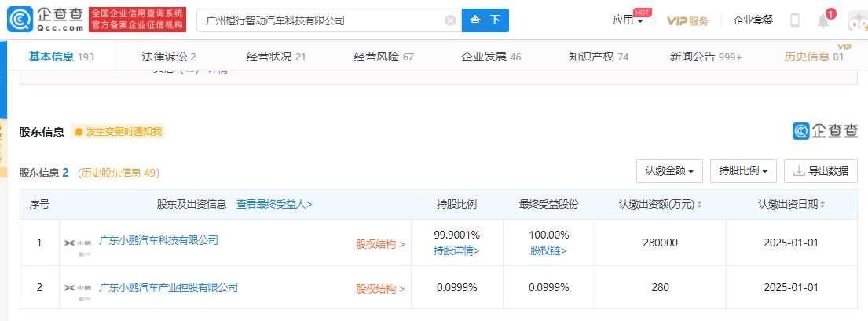Click 发生变更时通知我 notification button
Image resolution: width=868 pixels, height=321 pixels.
coord(118,132)
